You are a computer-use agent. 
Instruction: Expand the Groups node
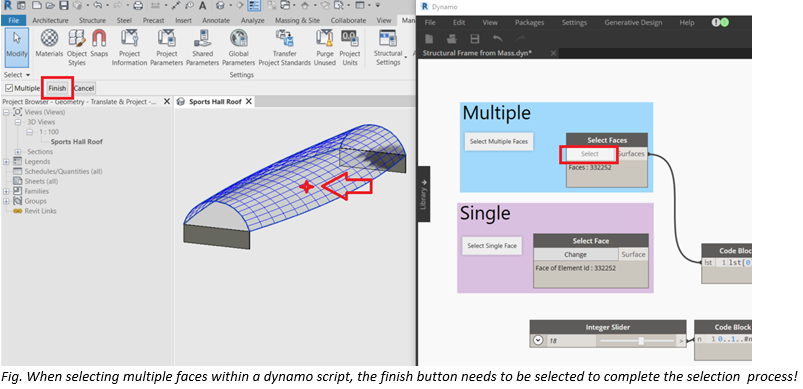coord(6,201)
